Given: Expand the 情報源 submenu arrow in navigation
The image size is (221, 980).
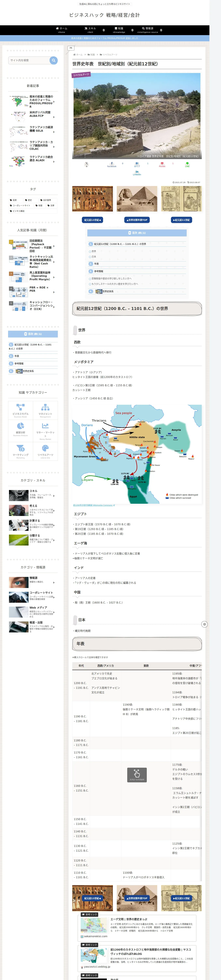Looking at the screenshot, I should click(161, 30).
